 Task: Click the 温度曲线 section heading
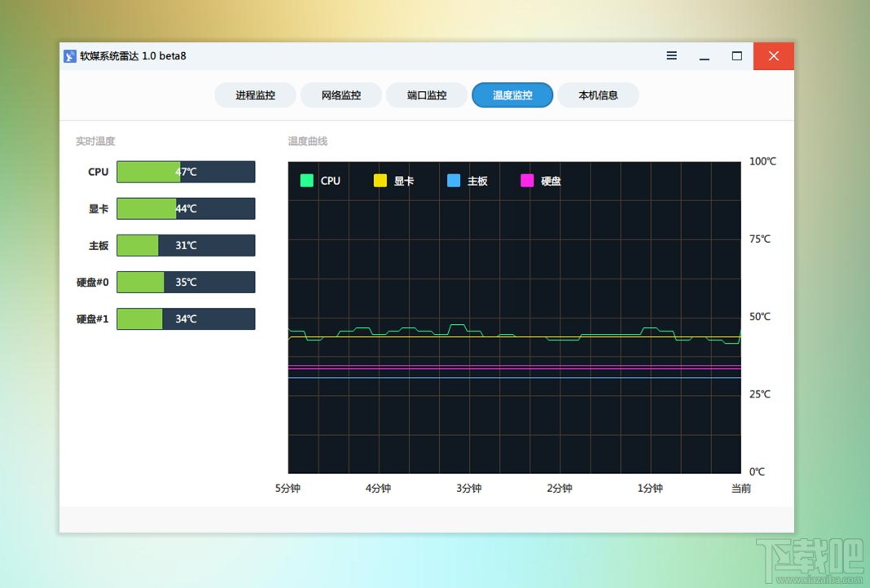click(x=307, y=141)
